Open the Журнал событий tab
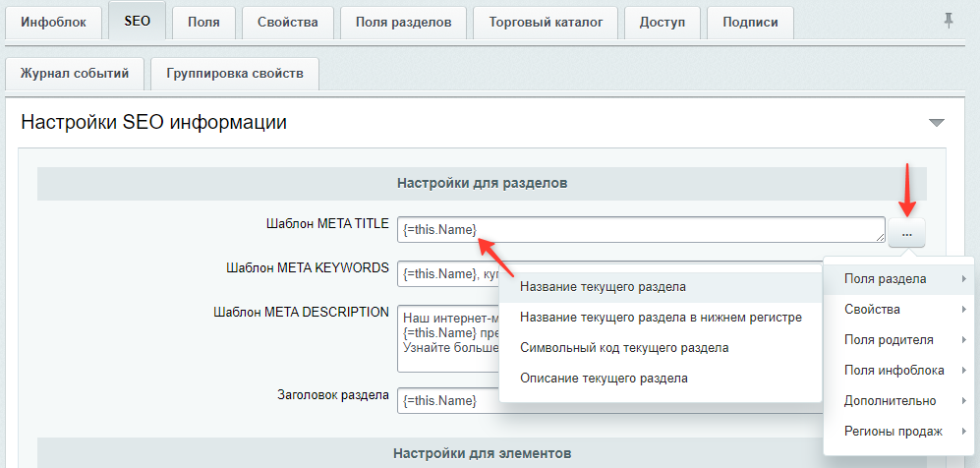Viewport: 980px width, 468px height. click(x=75, y=74)
